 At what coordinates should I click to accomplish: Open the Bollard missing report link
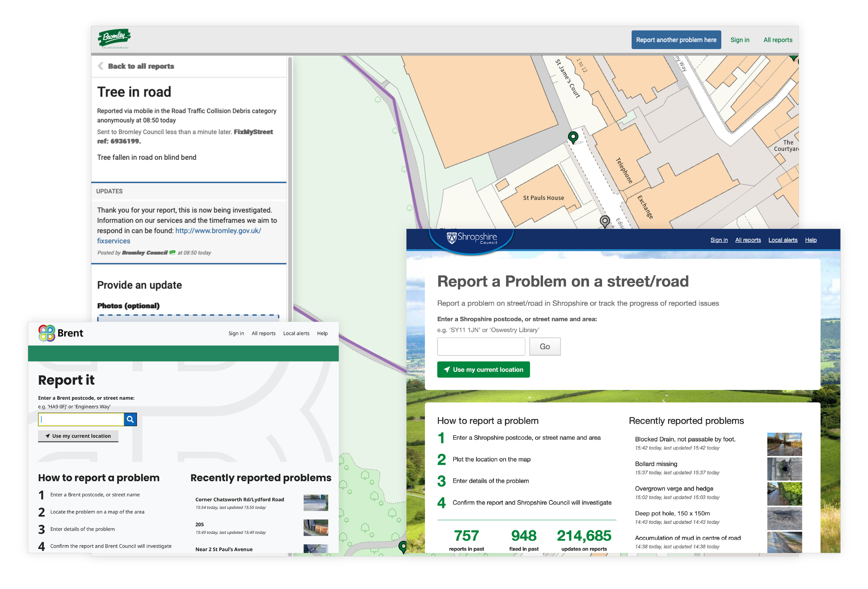[656, 464]
